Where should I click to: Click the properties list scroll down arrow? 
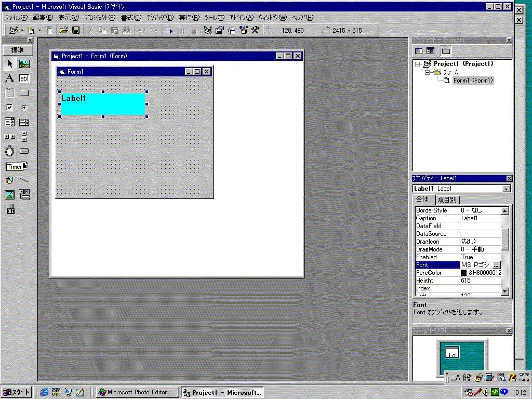coord(505,291)
